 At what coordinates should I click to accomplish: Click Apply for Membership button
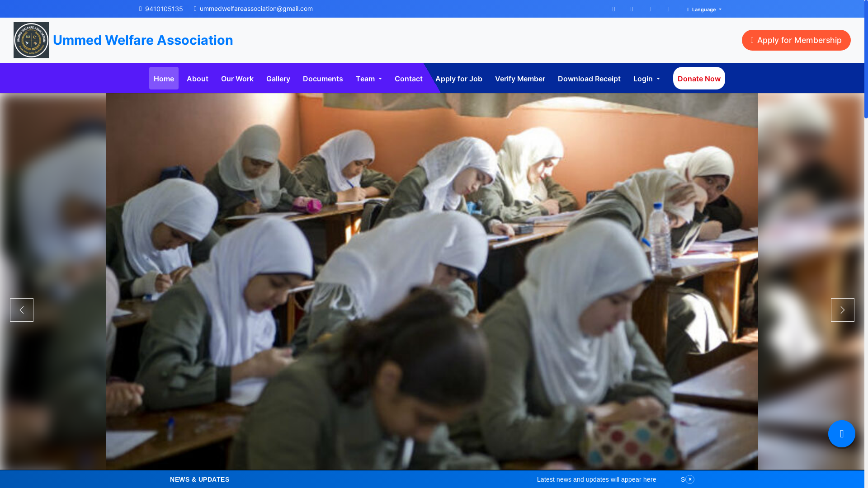[x=796, y=40]
